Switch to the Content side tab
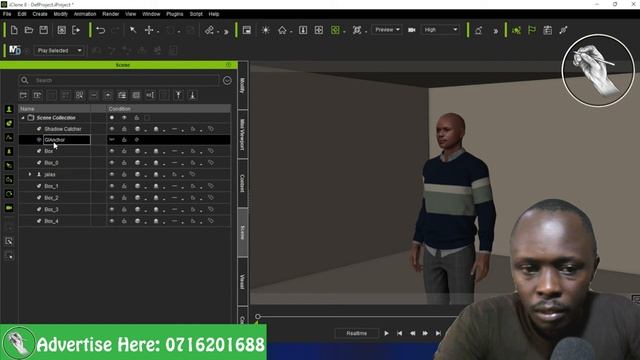Image resolution: width=640 pixels, height=360 pixels. coord(242,183)
